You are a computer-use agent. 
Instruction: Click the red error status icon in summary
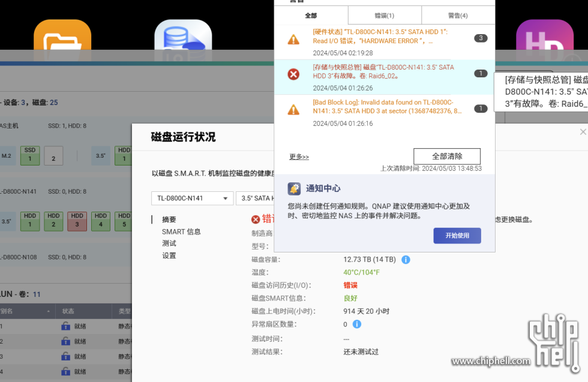256,219
